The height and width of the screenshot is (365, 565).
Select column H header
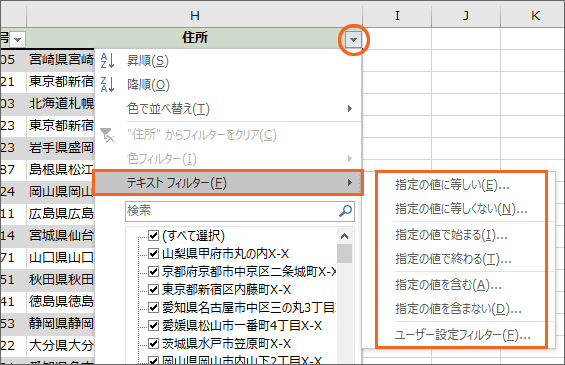click(194, 15)
